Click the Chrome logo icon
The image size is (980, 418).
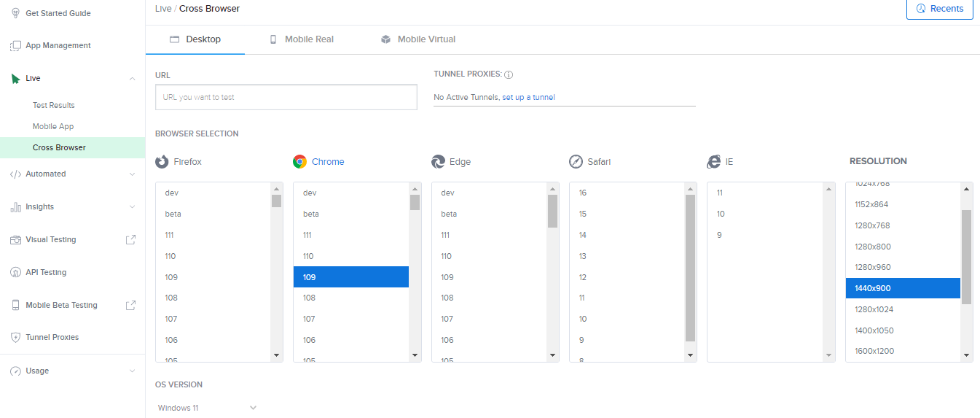coord(299,162)
